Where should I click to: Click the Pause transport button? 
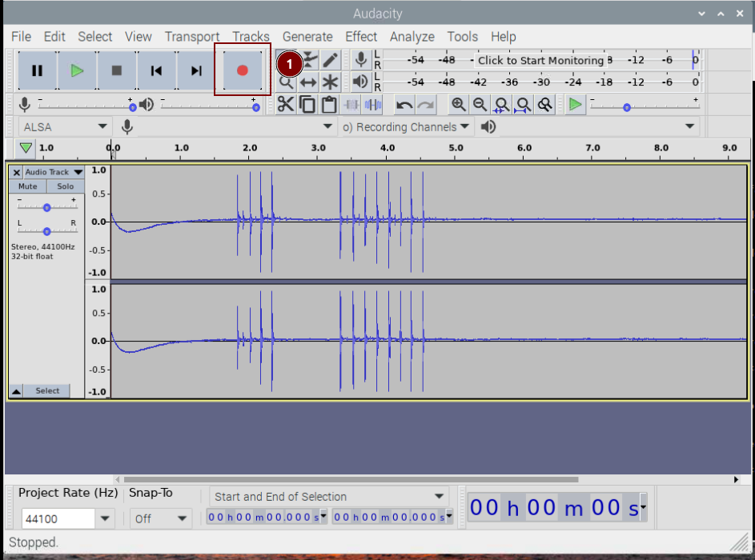37,70
